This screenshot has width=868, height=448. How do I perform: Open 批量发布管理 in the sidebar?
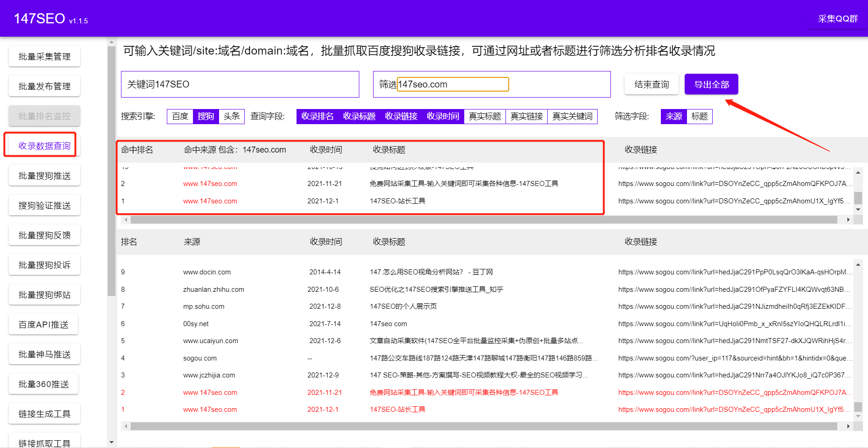click(44, 86)
